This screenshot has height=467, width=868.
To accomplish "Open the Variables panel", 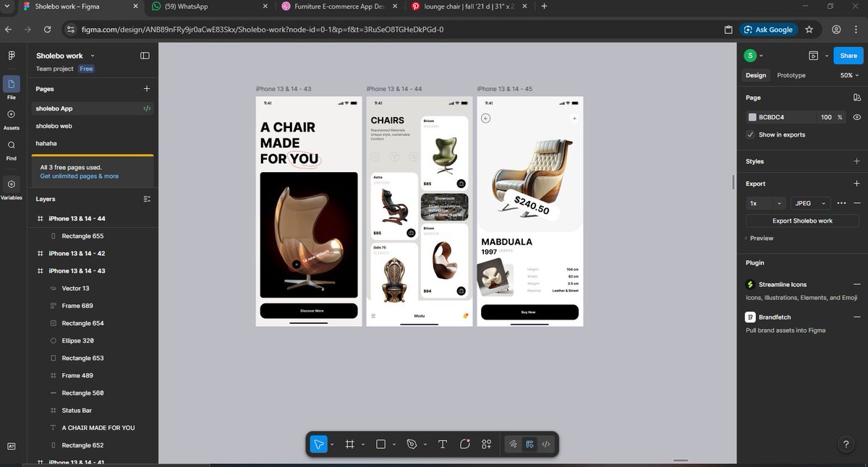I will (12, 188).
